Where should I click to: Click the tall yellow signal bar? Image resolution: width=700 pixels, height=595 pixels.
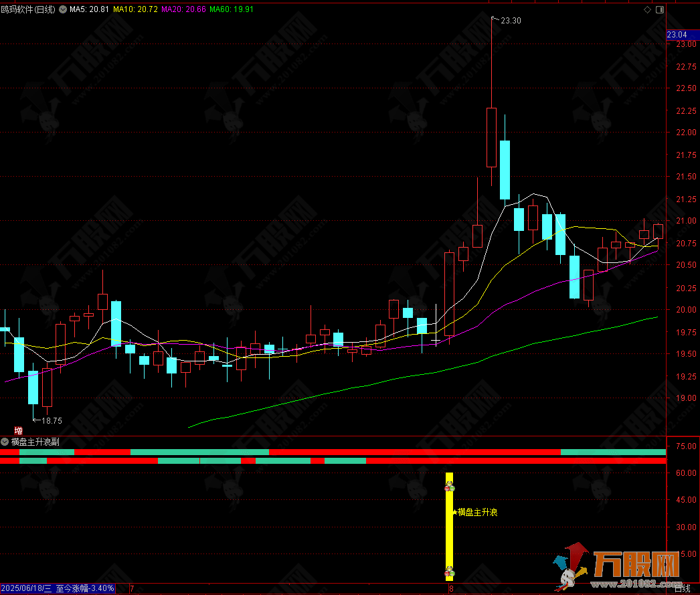pos(450,535)
